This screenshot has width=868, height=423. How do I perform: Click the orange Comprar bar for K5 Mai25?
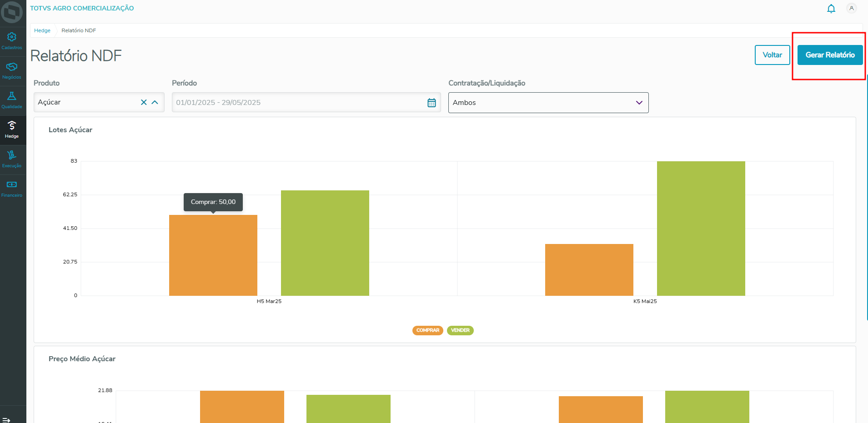[x=589, y=270]
